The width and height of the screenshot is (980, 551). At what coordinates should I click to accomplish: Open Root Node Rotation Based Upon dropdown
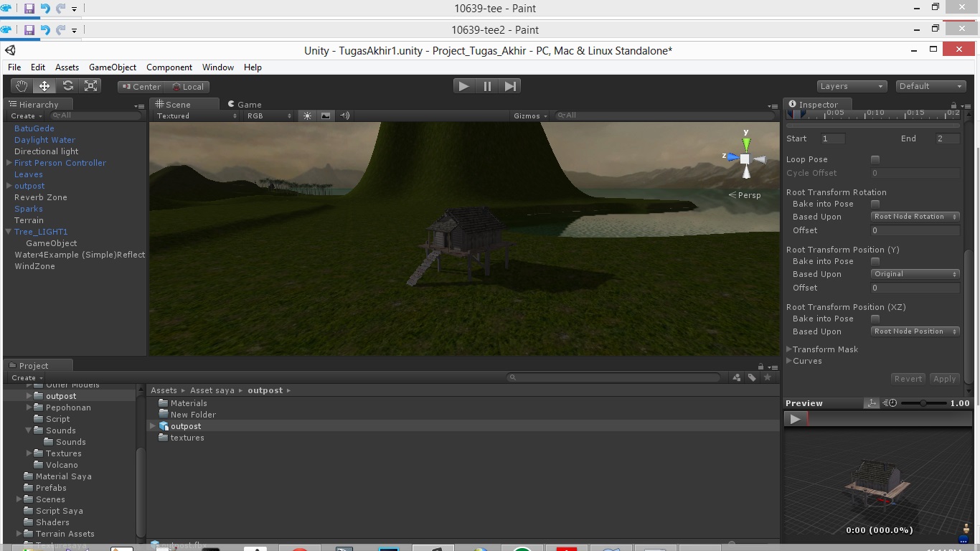click(915, 217)
